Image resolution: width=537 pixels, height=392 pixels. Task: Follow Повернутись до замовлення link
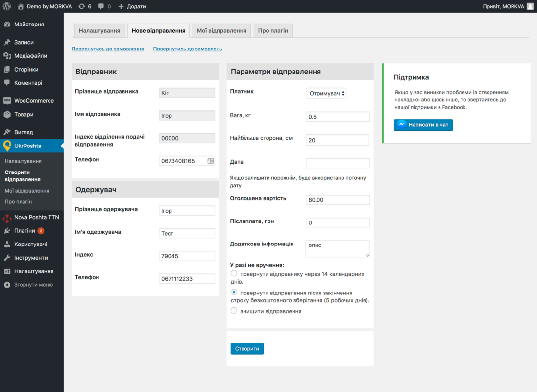107,49
